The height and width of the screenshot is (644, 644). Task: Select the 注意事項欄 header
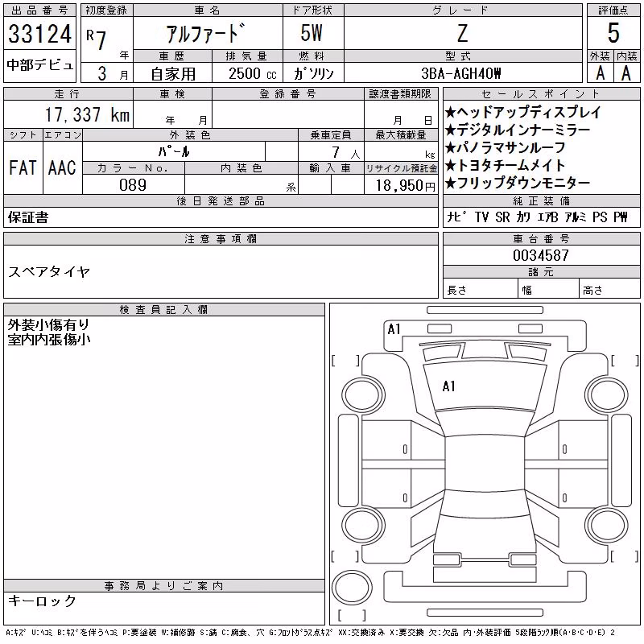tap(221, 238)
